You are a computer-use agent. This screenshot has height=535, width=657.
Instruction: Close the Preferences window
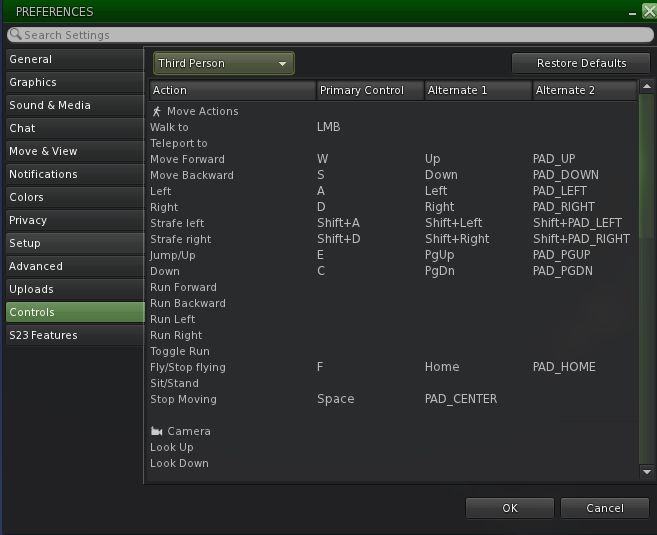pyautogui.click(x=648, y=12)
